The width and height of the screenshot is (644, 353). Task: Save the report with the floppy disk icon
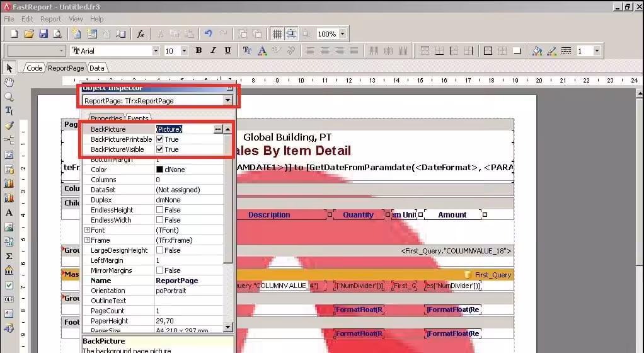click(43, 34)
